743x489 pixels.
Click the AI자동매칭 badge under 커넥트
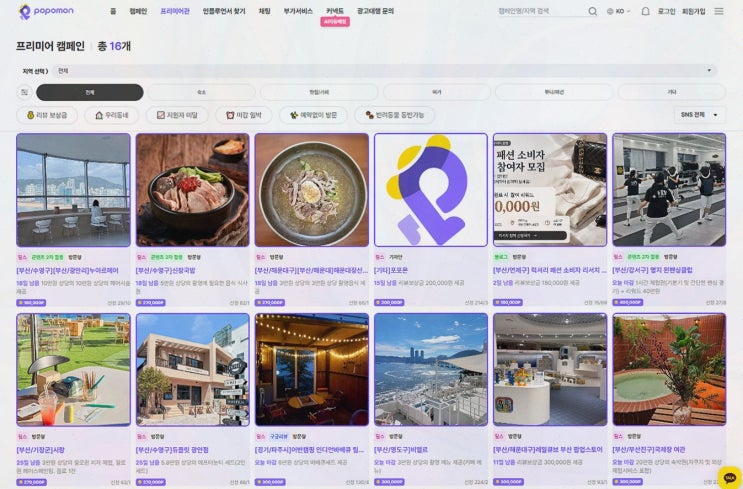click(335, 22)
